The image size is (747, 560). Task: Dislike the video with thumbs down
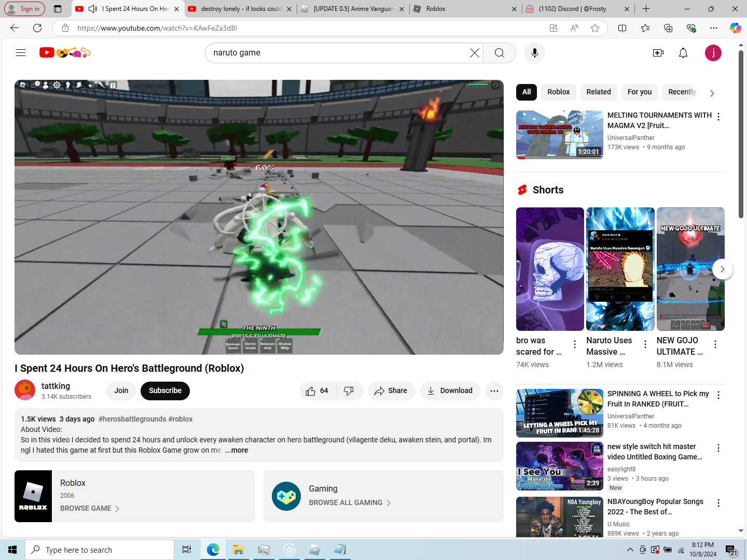349,390
